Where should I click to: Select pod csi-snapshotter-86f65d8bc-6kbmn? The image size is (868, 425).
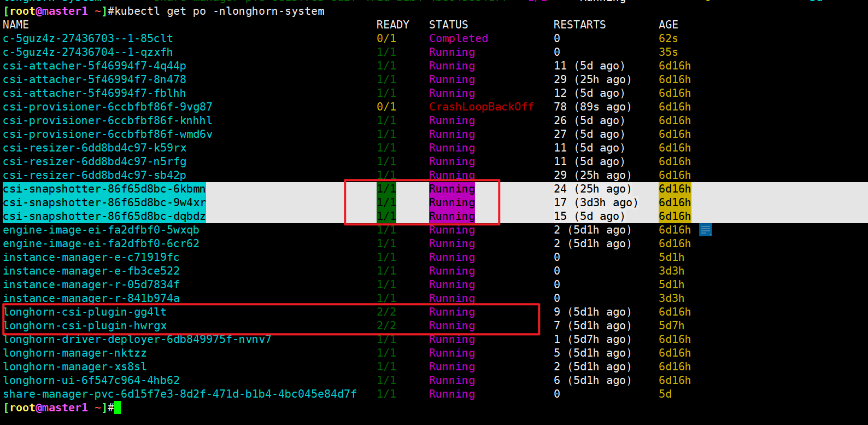[x=104, y=189]
